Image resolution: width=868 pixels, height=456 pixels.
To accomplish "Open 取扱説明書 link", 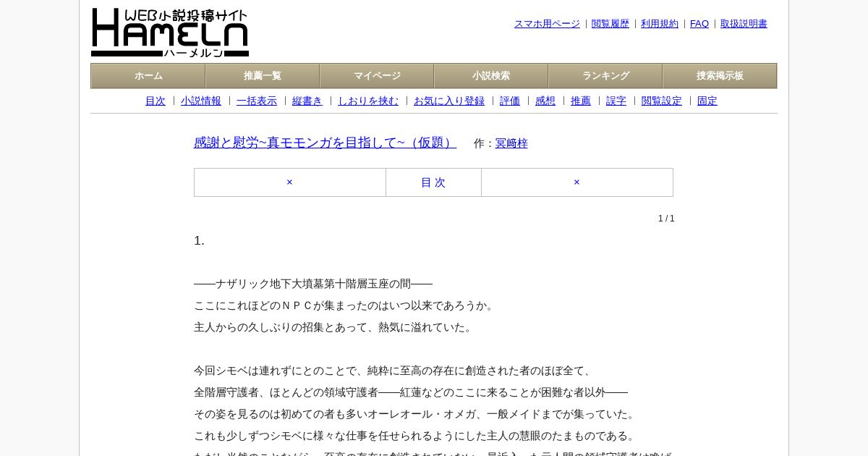I will [744, 24].
